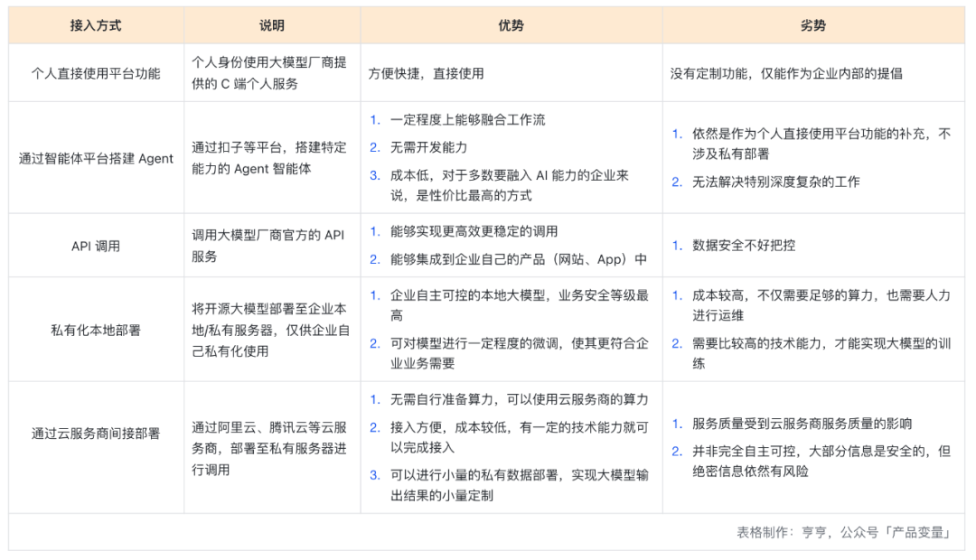The height and width of the screenshot is (560, 976).
Task: Click the text 调用大模型厂商官方的 API 服务
Action: 269,245
